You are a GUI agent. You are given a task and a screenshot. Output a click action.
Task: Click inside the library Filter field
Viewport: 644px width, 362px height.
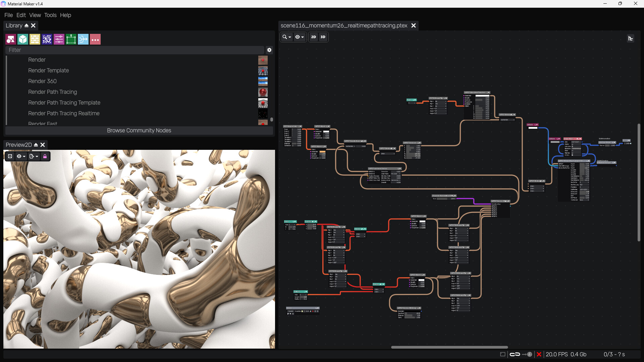coord(134,50)
